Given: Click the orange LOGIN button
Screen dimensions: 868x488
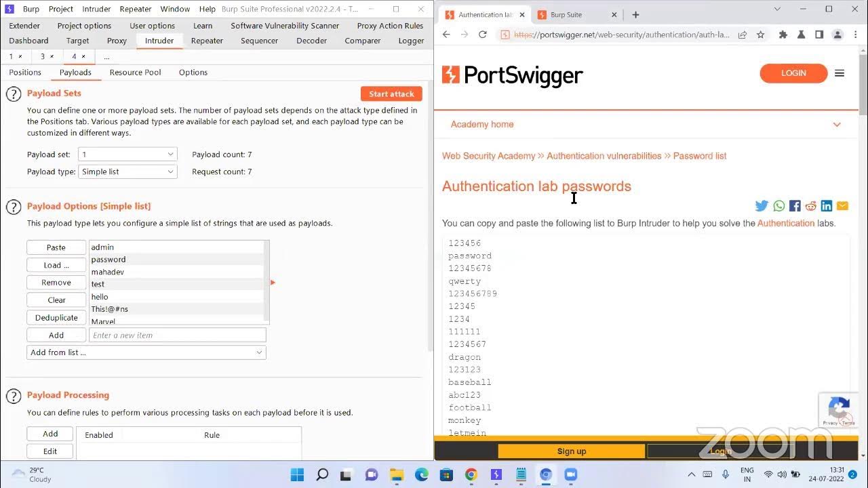Looking at the screenshot, I should 793,73.
